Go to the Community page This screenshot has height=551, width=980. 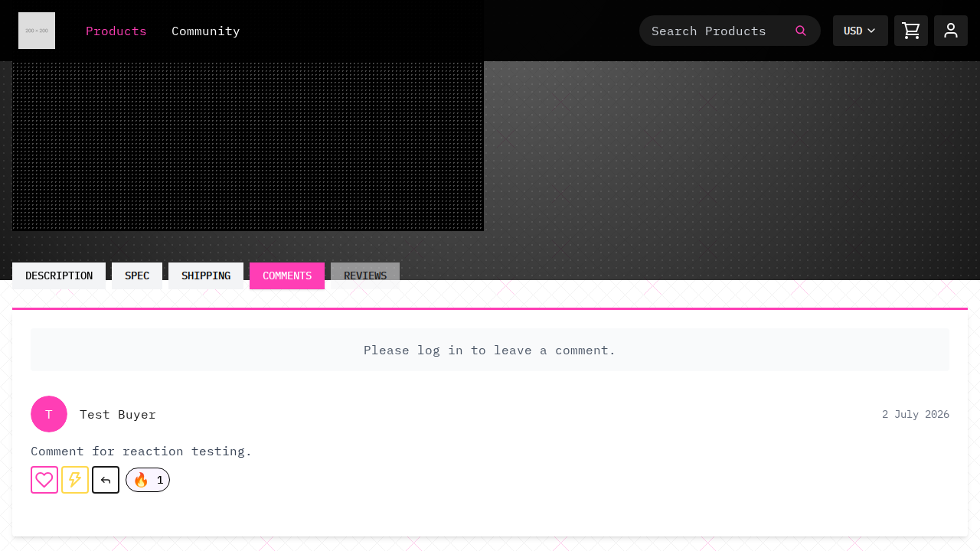click(x=206, y=31)
